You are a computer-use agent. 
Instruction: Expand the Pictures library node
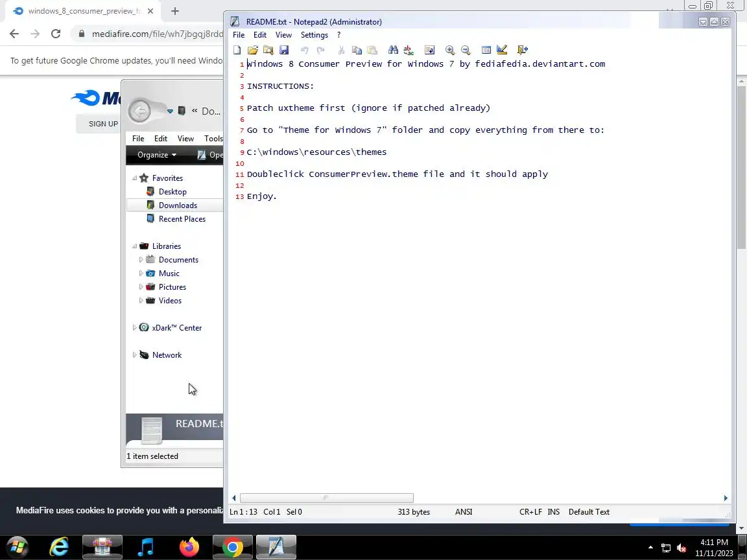(141, 286)
